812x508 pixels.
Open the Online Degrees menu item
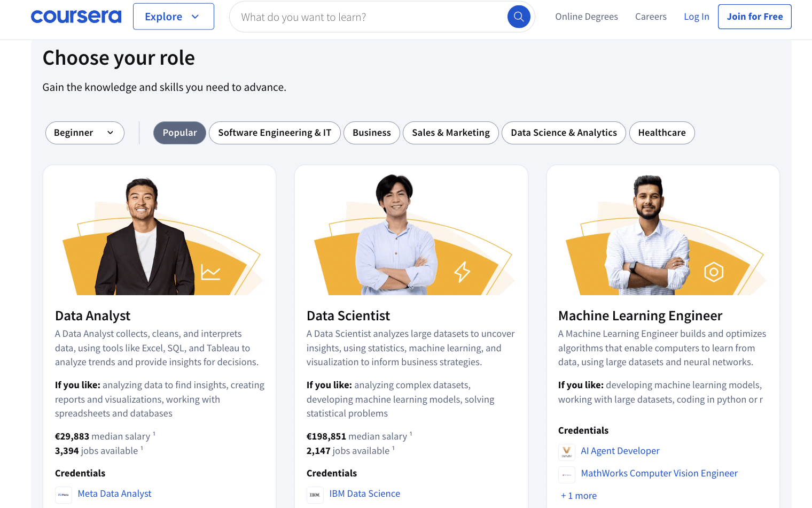587,17
